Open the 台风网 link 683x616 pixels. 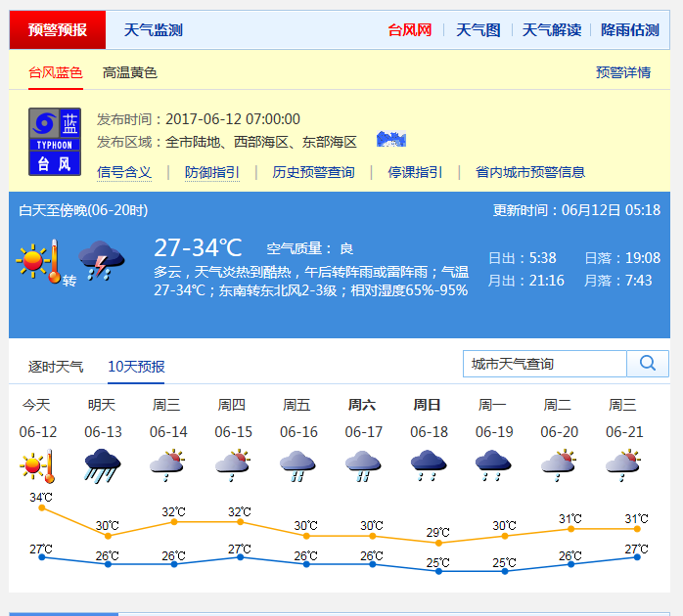(409, 30)
